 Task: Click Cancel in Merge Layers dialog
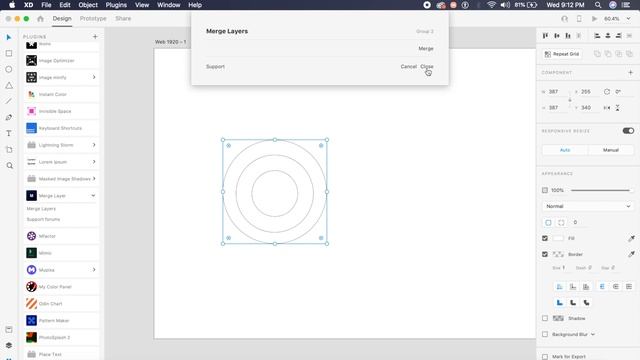coord(408,67)
